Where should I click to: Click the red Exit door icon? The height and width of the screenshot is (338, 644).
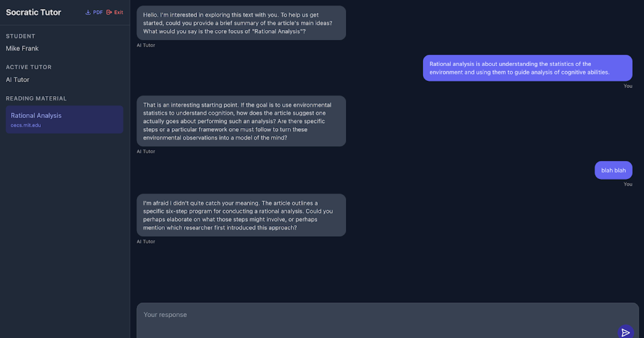(x=109, y=12)
